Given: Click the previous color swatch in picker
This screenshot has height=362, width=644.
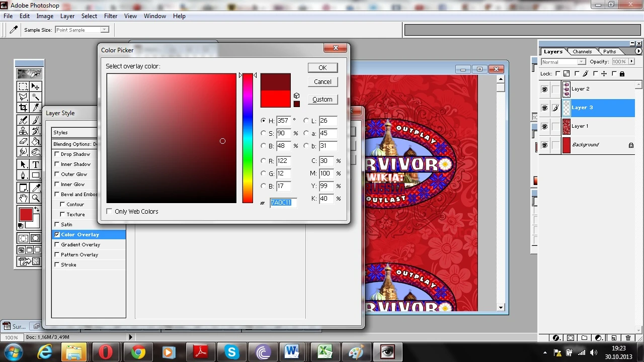Looking at the screenshot, I should (x=275, y=99).
